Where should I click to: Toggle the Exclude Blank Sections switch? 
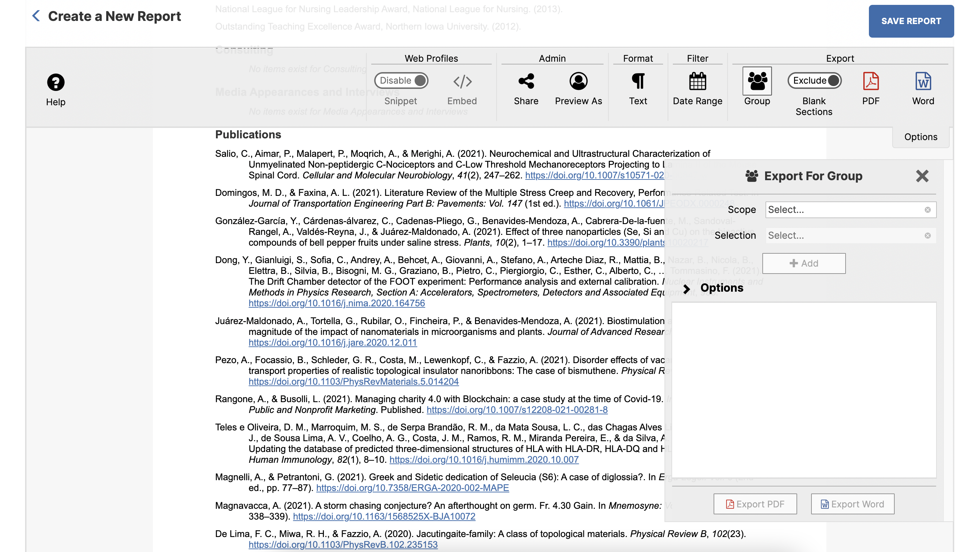814,81
